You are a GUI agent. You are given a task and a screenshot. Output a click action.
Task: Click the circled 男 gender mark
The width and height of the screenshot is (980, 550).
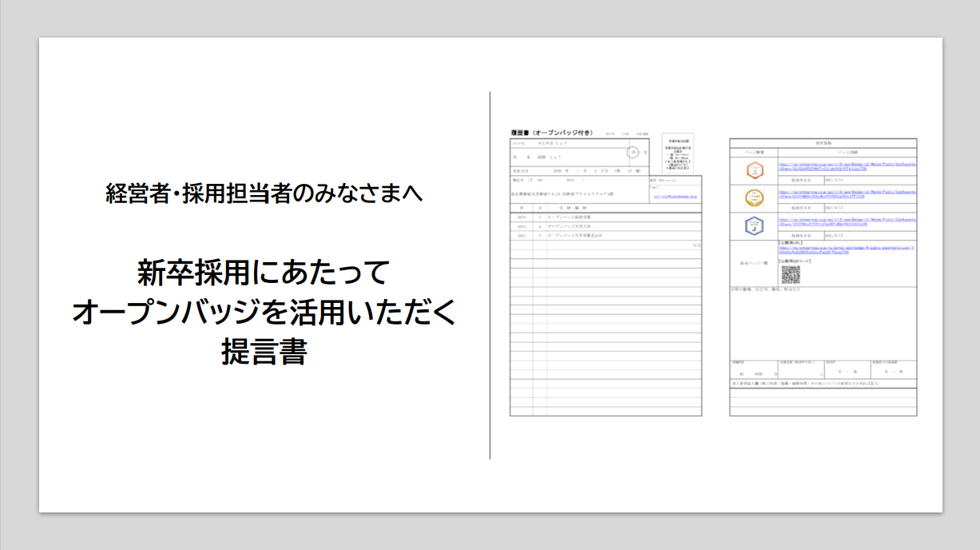633,152
